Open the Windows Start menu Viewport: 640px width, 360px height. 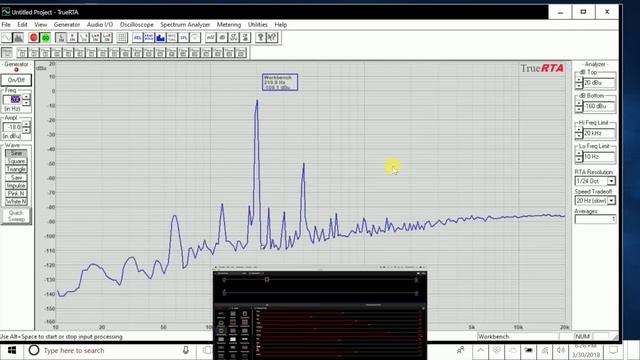pyautogui.click(x=11, y=350)
